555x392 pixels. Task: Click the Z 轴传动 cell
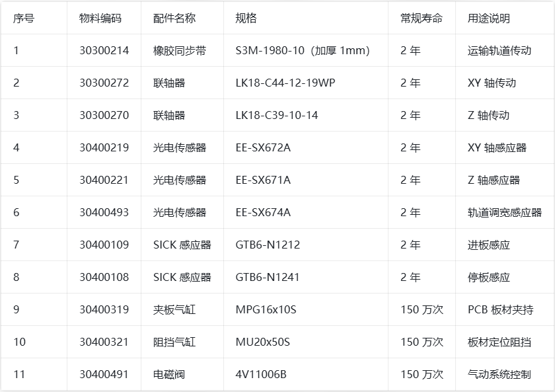point(488,116)
